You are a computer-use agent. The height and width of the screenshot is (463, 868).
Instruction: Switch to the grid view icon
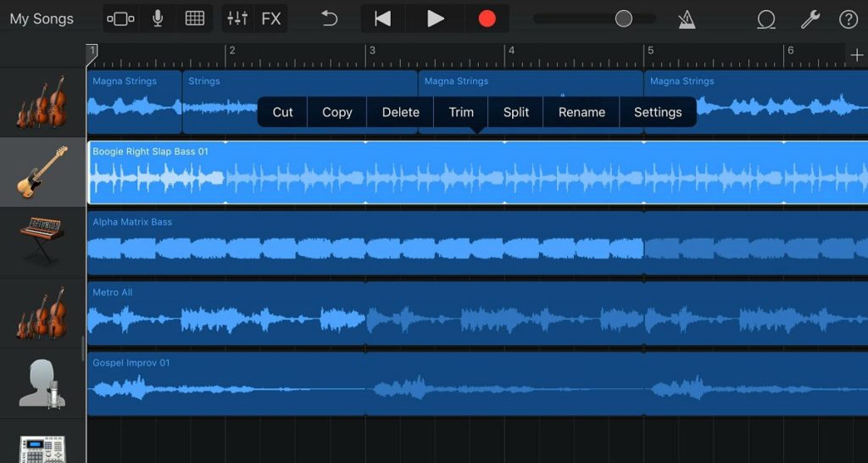pos(195,19)
